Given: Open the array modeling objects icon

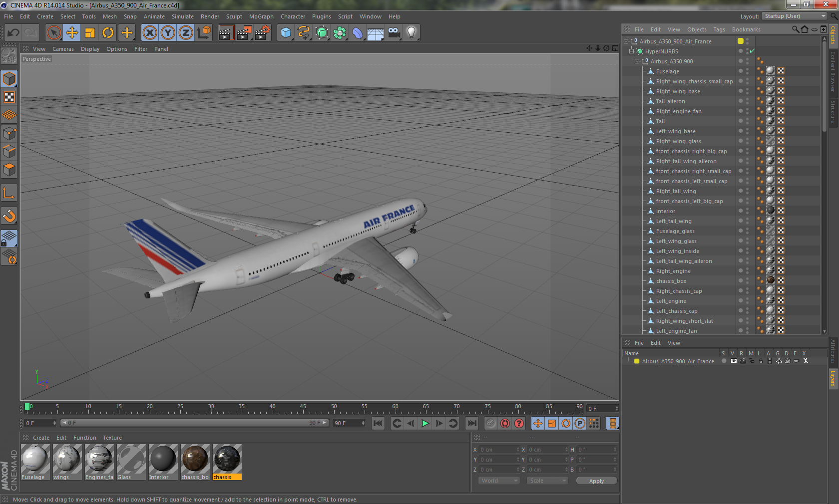Looking at the screenshot, I should (x=340, y=33).
